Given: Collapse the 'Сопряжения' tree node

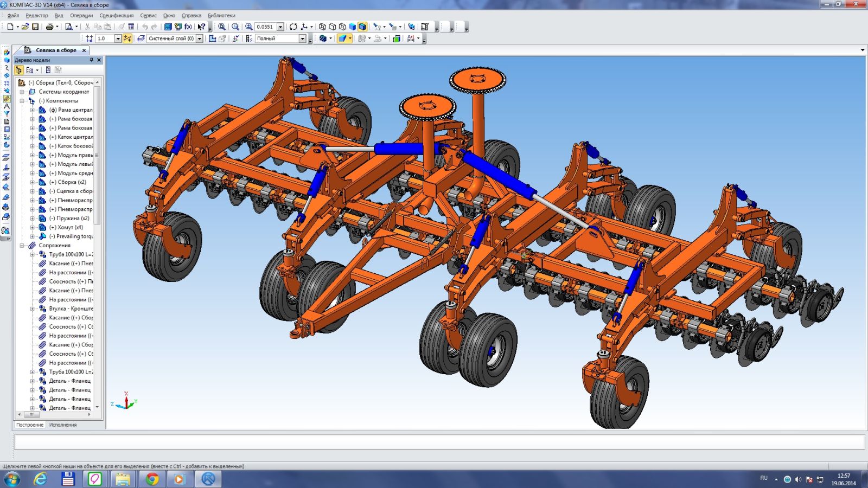Looking at the screenshot, I should [23, 246].
